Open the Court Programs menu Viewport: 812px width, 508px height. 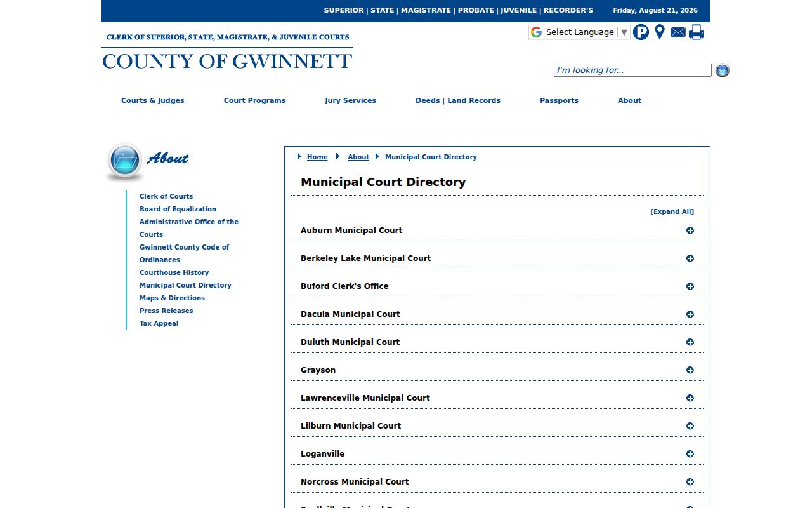pyautogui.click(x=254, y=100)
